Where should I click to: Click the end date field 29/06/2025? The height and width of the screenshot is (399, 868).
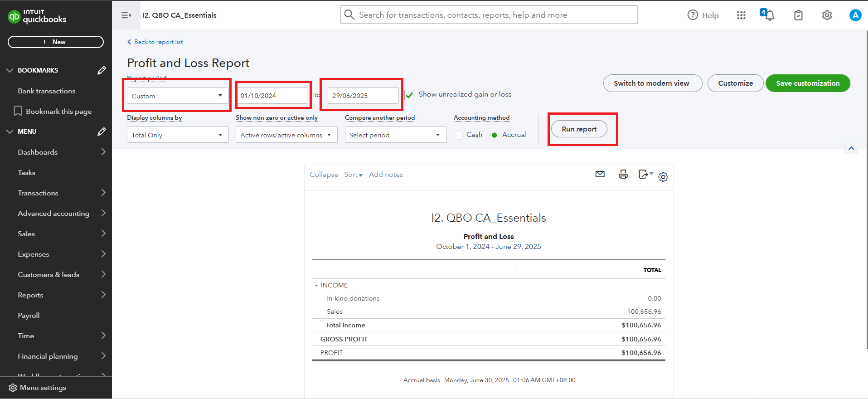coord(363,96)
